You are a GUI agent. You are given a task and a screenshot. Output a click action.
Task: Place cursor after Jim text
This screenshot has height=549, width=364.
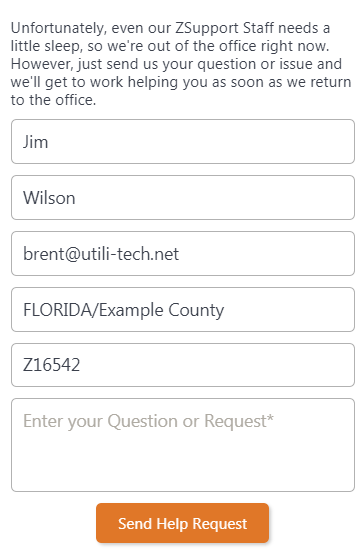click(x=49, y=142)
